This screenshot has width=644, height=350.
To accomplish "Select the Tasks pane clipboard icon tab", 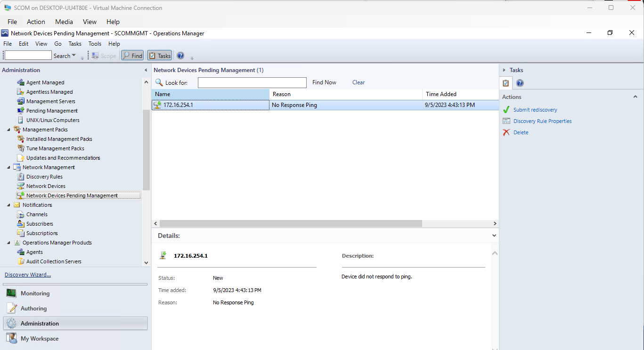I will click(505, 83).
